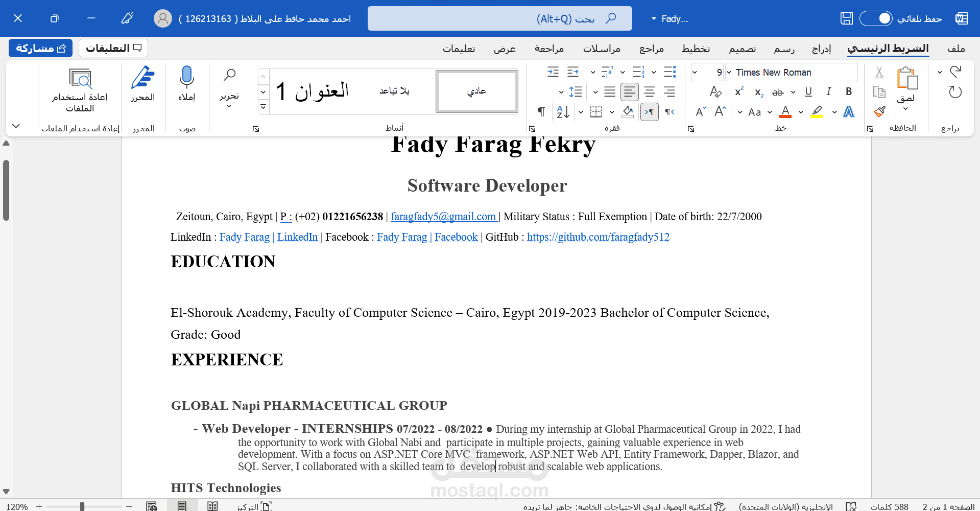980x511 pixels.
Task: Open the تخطيط (Layout) tab
Action: click(696, 49)
